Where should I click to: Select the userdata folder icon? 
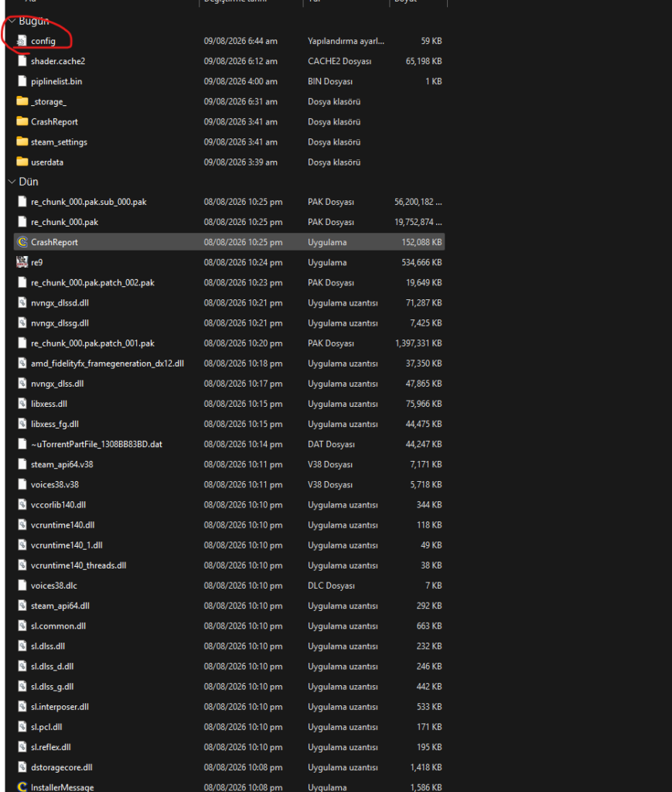tap(22, 162)
